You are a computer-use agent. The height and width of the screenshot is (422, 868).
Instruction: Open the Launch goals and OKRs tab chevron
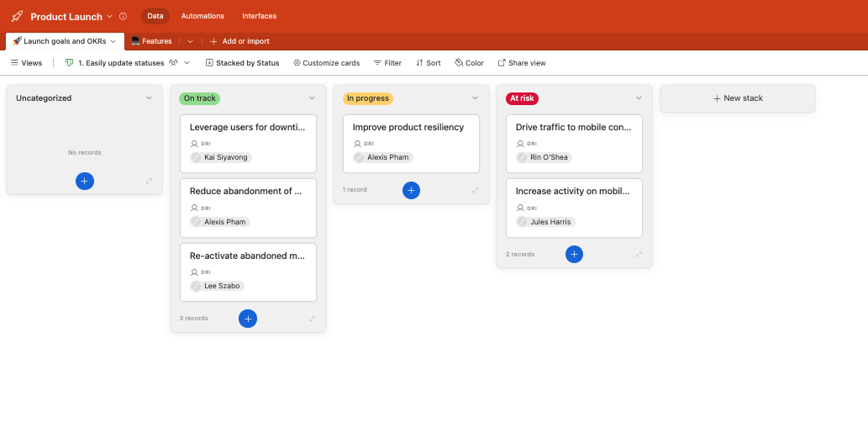pyautogui.click(x=113, y=41)
